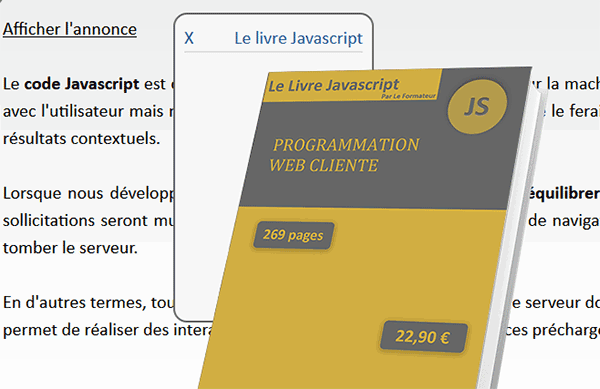This screenshot has height=389, width=600.
Task: Select the popup title "Le livre Javascript"
Action: point(298,38)
